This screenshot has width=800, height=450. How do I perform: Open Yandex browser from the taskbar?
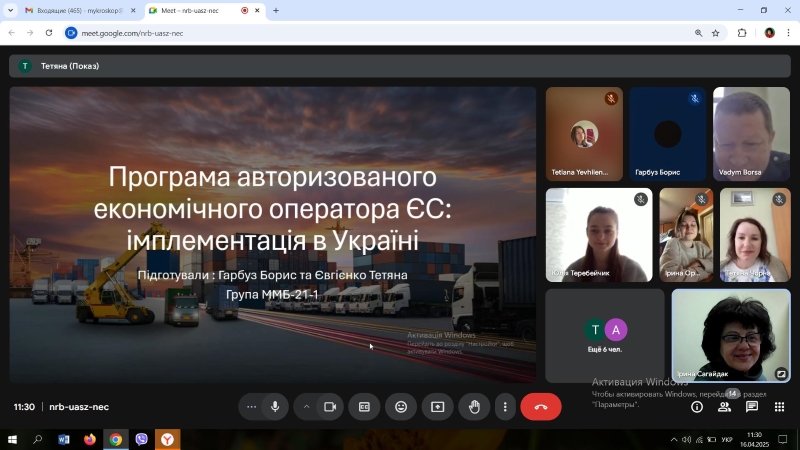(x=167, y=439)
